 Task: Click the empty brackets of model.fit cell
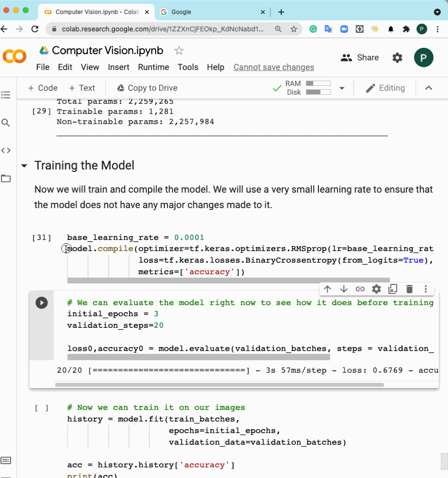(x=42, y=408)
